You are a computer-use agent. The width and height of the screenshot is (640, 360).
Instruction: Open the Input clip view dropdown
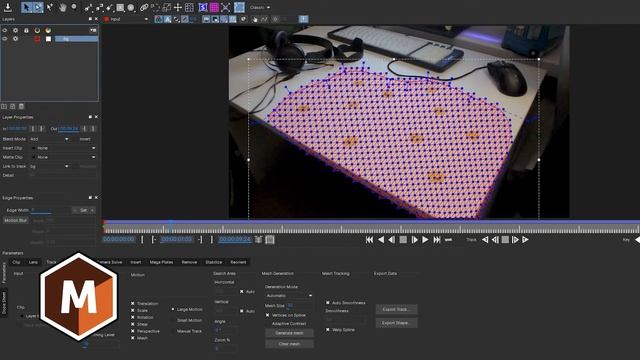pos(127,19)
